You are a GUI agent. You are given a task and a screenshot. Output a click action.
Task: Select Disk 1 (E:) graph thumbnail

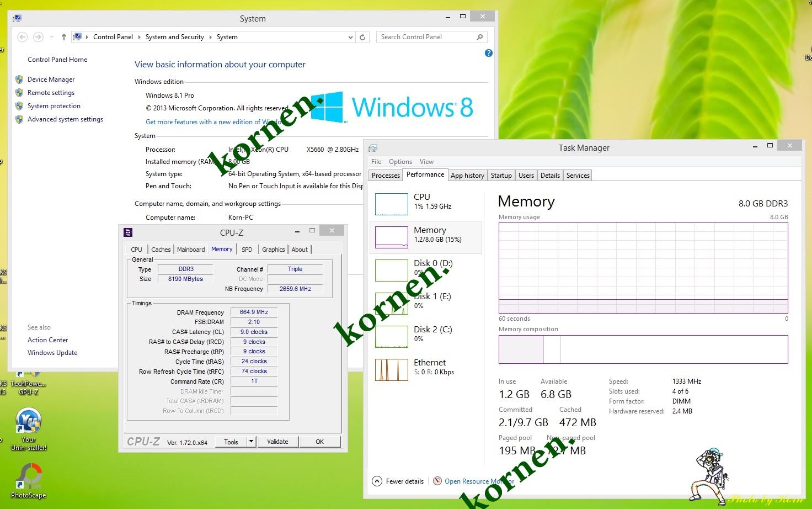392,303
